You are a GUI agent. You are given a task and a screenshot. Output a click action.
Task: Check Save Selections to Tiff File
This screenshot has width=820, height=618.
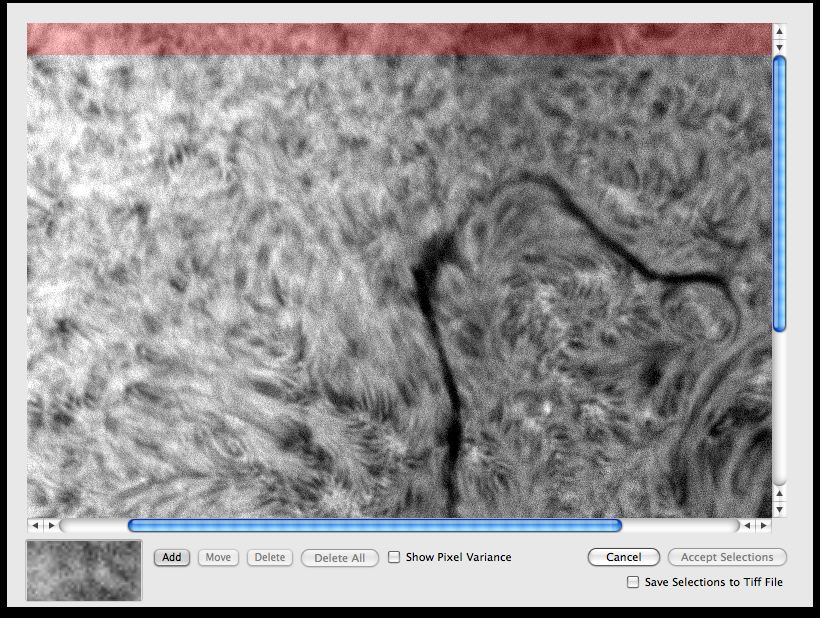pyautogui.click(x=633, y=582)
